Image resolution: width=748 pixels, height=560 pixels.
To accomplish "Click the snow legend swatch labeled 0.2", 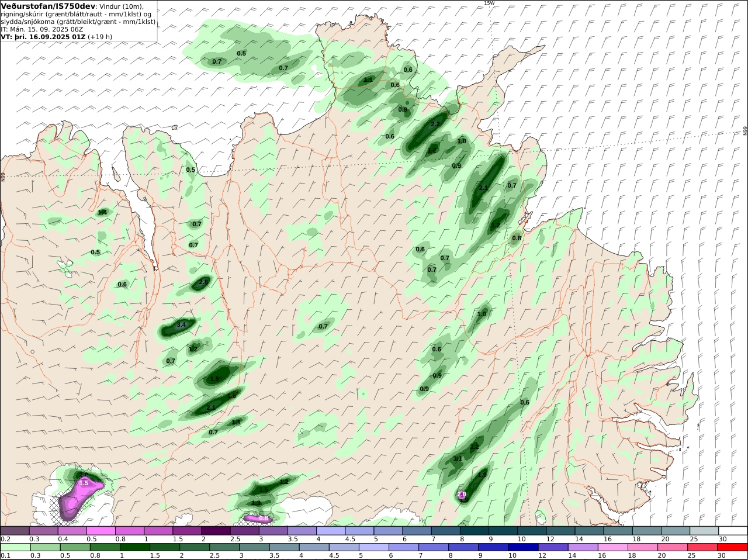I will (x=15, y=530).
